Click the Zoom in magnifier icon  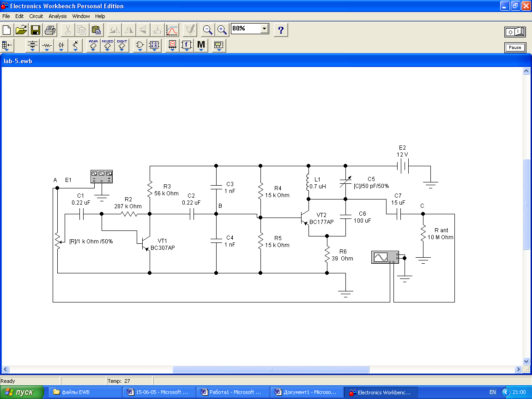point(222,30)
